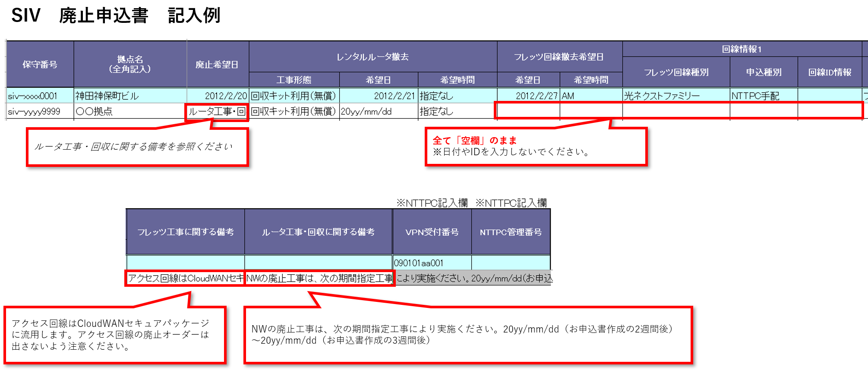This screenshot has height=370, width=868.
Task: Select the date 2012/2/27 cell
Action: 529,96
